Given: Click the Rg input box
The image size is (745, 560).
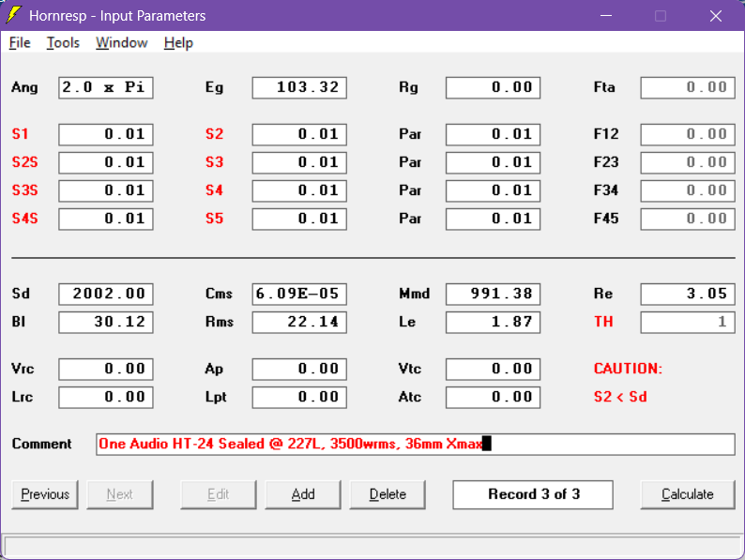Looking at the screenshot, I should click(x=493, y=88).
